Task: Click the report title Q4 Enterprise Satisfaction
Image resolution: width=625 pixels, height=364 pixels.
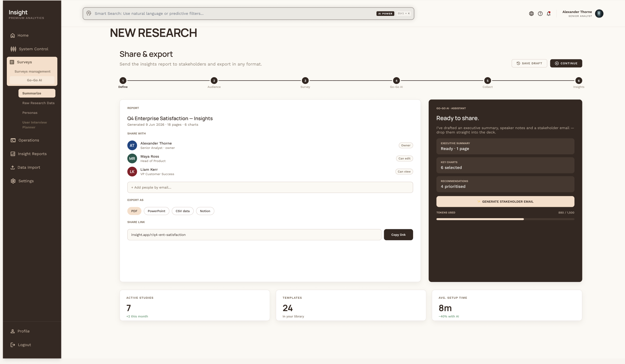Action: pyautogui.click(x=170, y=119)
